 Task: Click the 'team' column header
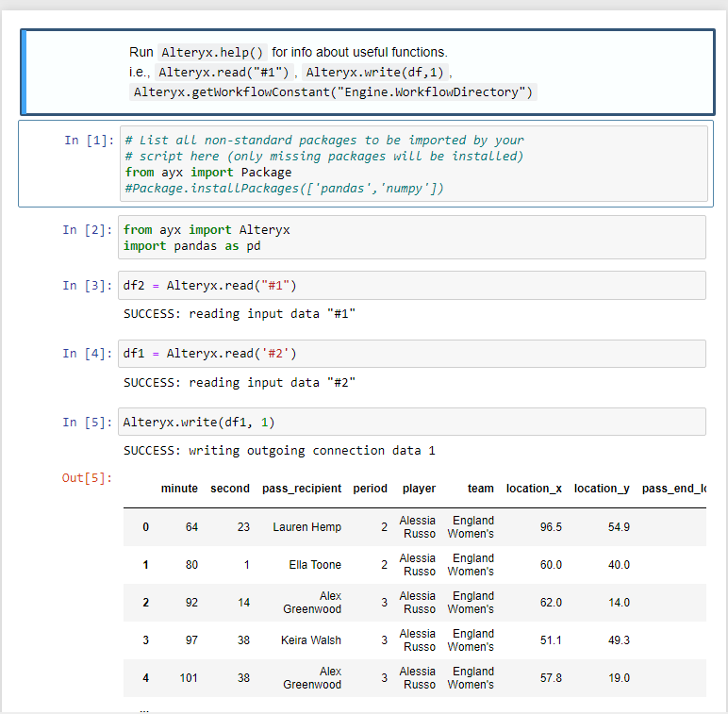point(480,489)
